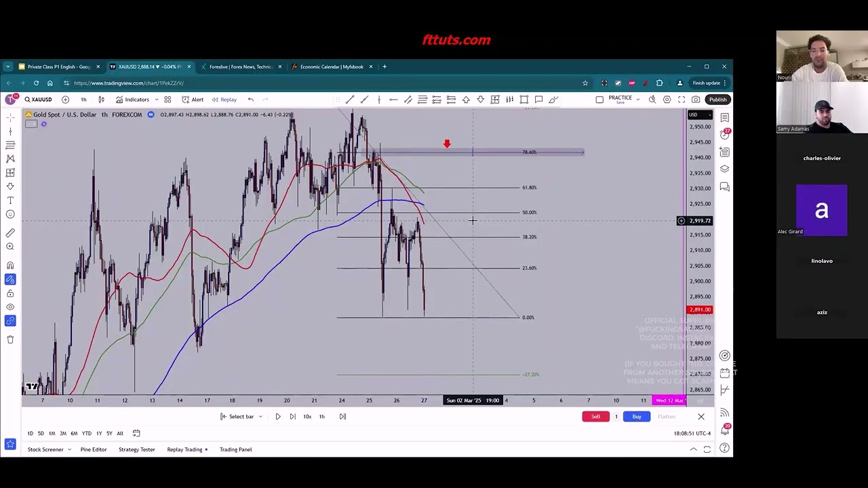Switch chart to fullscreen mode

click(682, 100)
